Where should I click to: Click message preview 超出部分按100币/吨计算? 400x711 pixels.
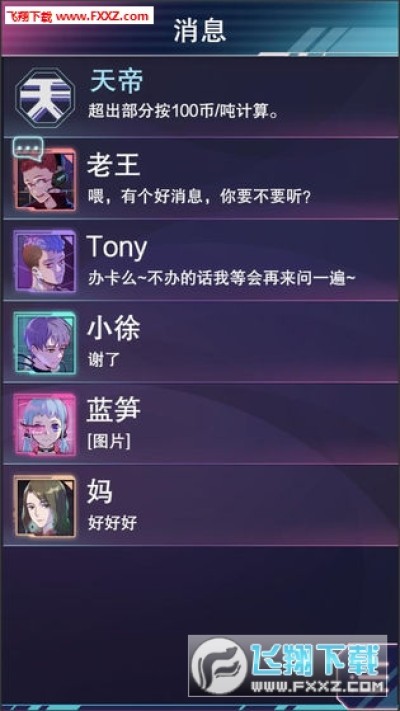point(183,111)
